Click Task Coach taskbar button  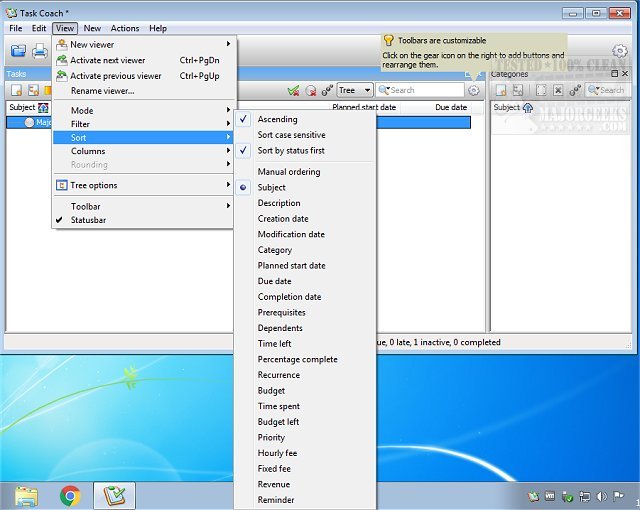114,496
